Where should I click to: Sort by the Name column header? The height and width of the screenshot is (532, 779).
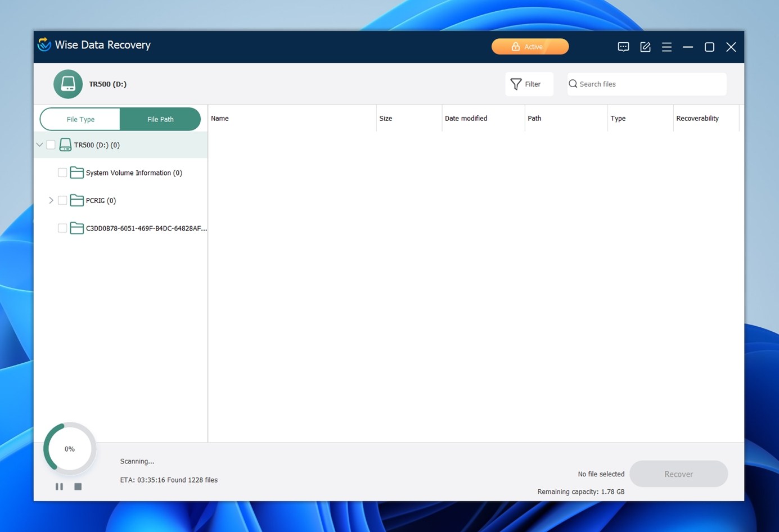point(292,118)
